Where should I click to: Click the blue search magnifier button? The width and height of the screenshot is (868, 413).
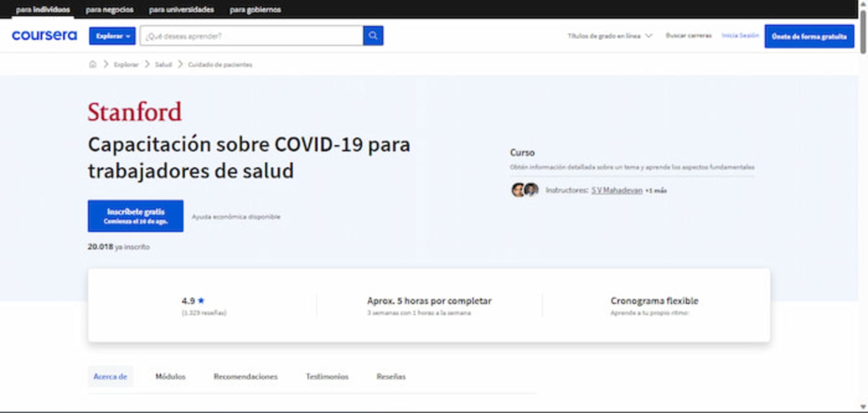coord(373,36)
